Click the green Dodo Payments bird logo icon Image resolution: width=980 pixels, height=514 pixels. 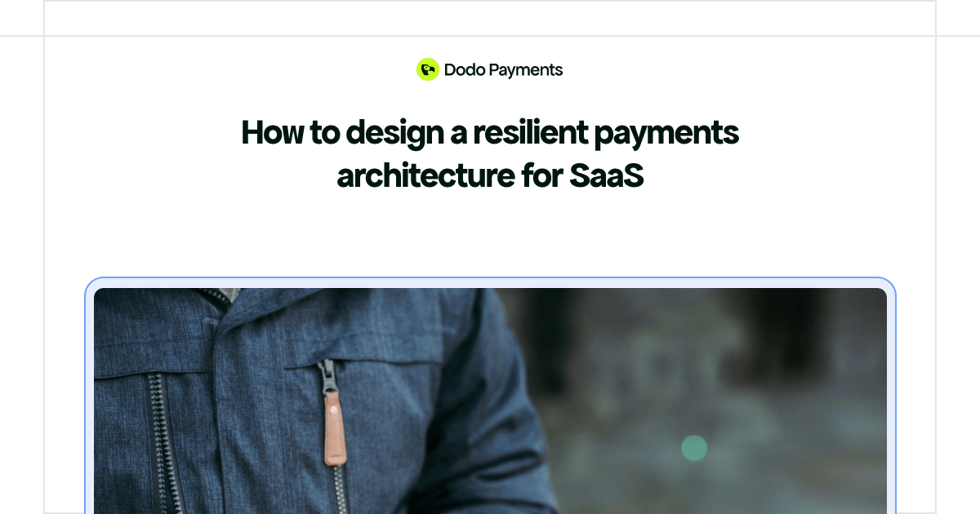pos(428,69)
